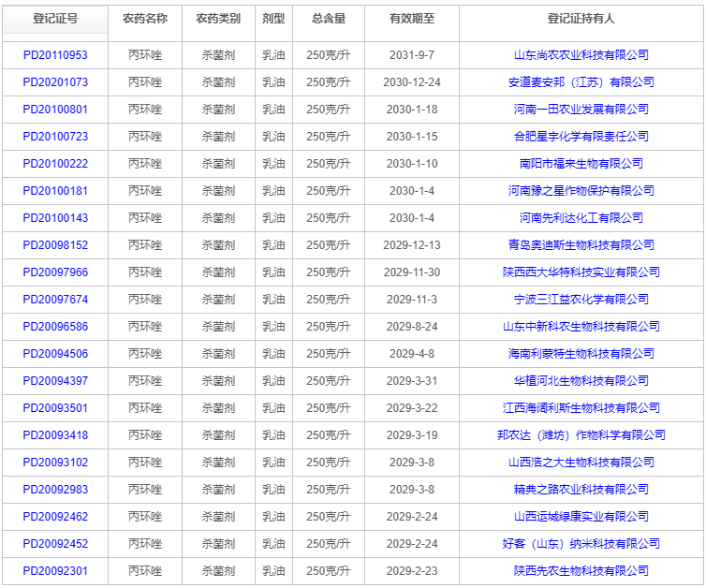Open holder 好客（山东）纳米科技有限公司
The height and width of the screenshot is (588, 706).
pyautogui.click(x=581, y=544)
